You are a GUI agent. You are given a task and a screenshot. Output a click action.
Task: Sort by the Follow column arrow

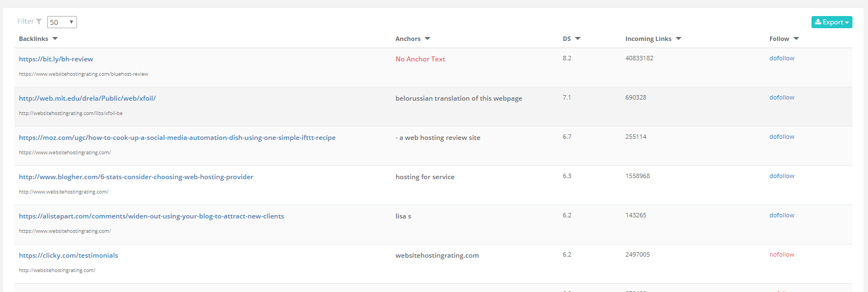[796, 39]
